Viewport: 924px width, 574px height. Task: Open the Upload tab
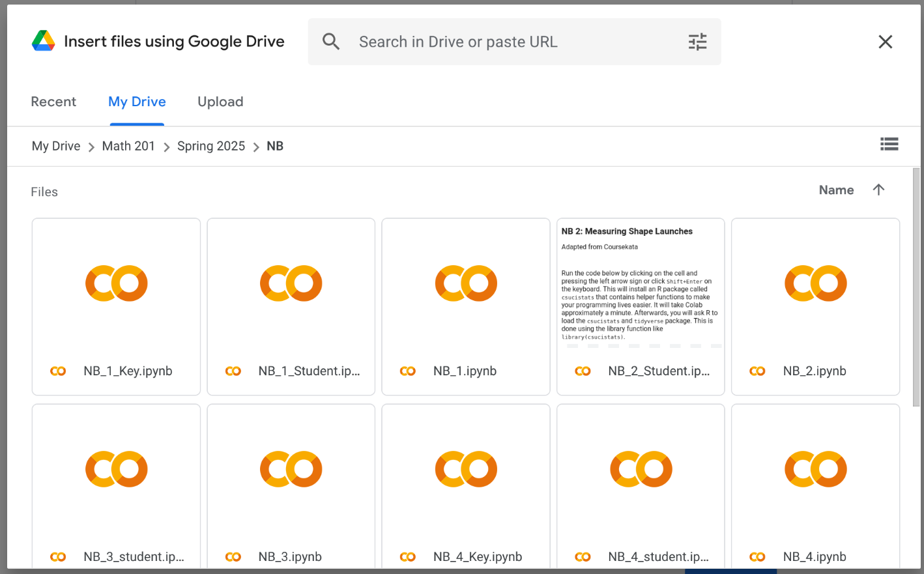(220, 102)
